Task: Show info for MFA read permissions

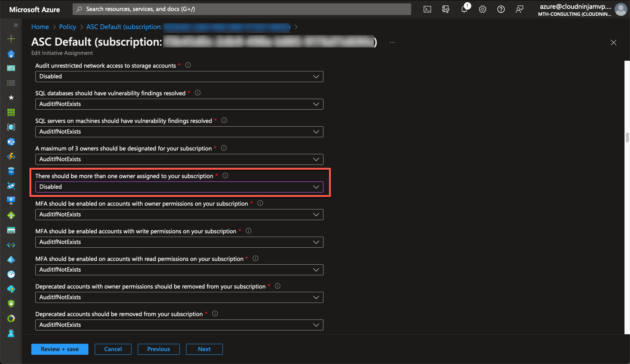Action: pos(255,258)
